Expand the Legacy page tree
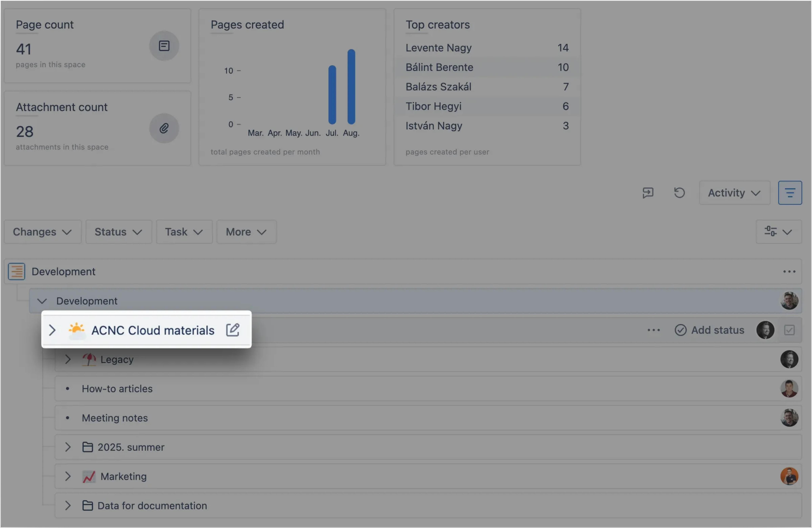 (68, 359)
